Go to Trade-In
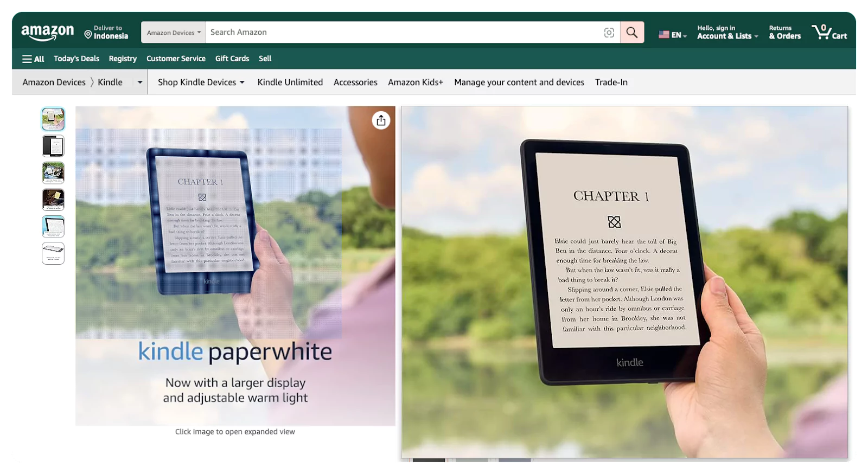 click(x=611, y=82)
